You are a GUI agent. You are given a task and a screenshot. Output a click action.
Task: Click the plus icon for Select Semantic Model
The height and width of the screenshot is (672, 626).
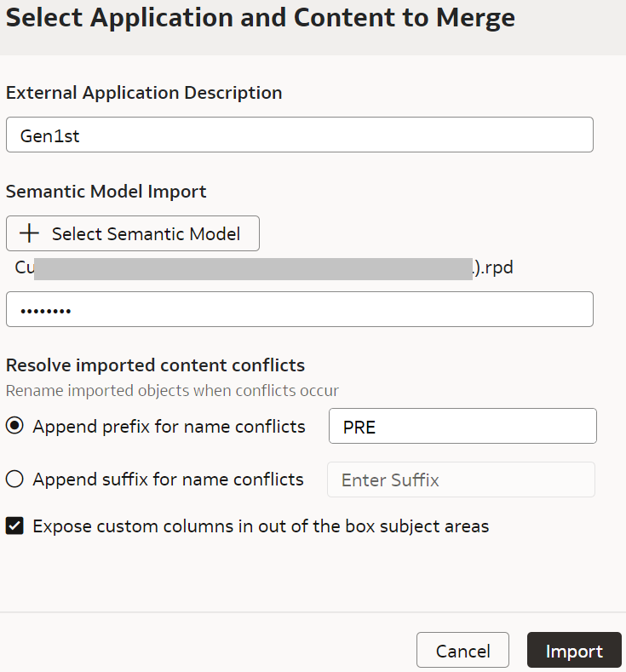[32, 233]
